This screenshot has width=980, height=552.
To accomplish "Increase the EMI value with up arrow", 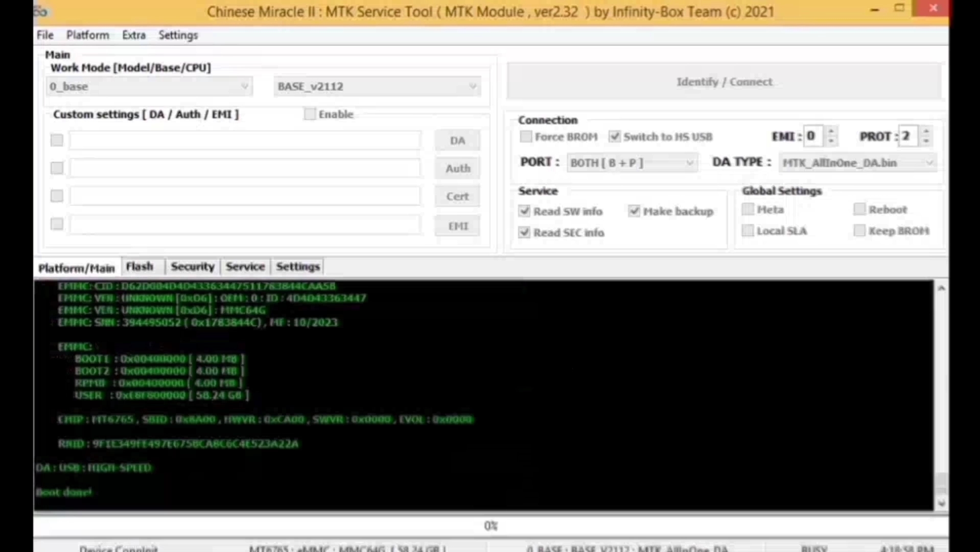I will [x=831, y=131].
